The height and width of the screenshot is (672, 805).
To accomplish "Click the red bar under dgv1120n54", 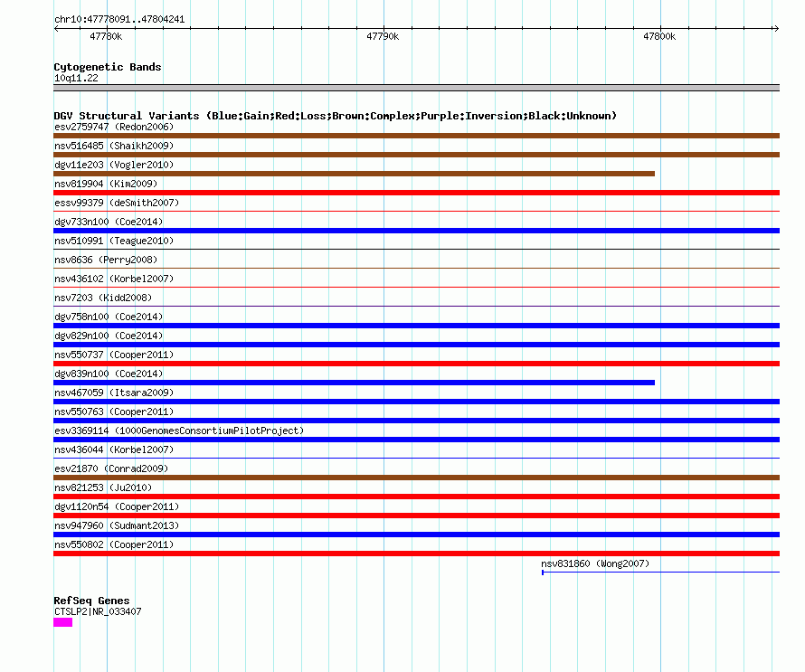I will click(x=416, y=516).
